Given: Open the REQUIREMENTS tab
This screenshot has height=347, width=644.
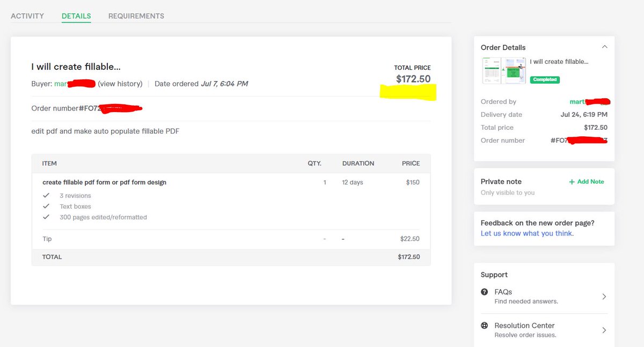Looking at the screenshot, I should point(136,16).
